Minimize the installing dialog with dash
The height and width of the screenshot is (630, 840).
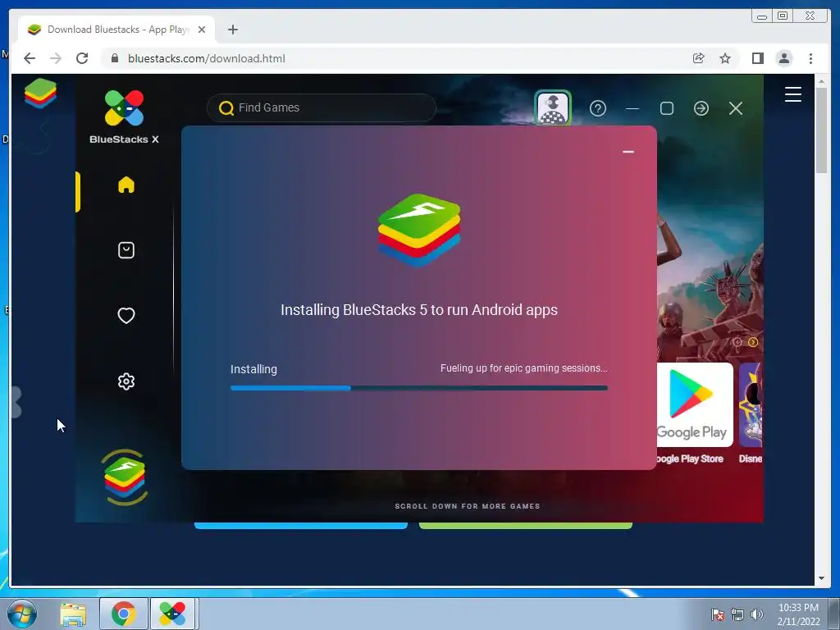[x=628, y=152]
